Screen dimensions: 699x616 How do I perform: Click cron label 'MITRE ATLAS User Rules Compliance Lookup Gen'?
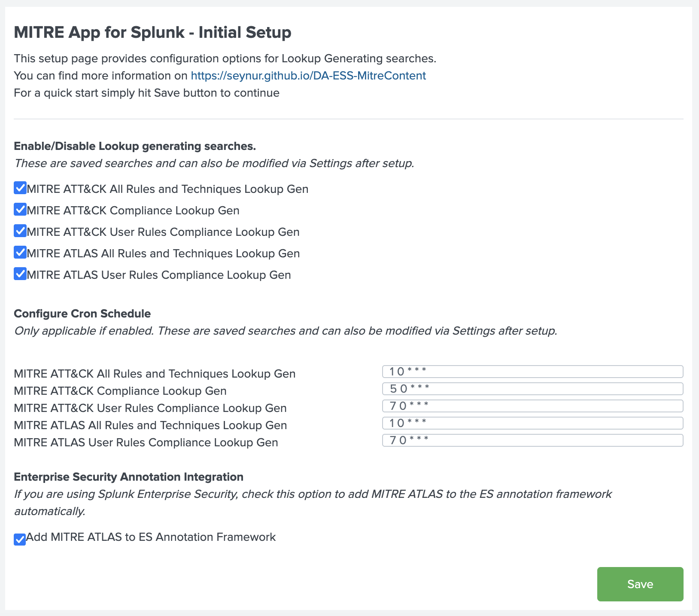click(146, 442)
